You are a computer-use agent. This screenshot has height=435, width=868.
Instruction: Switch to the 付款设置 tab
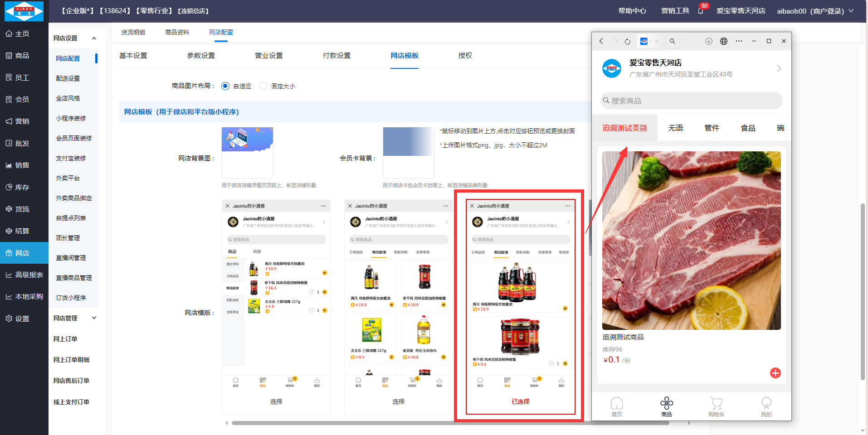click(336, 56)
